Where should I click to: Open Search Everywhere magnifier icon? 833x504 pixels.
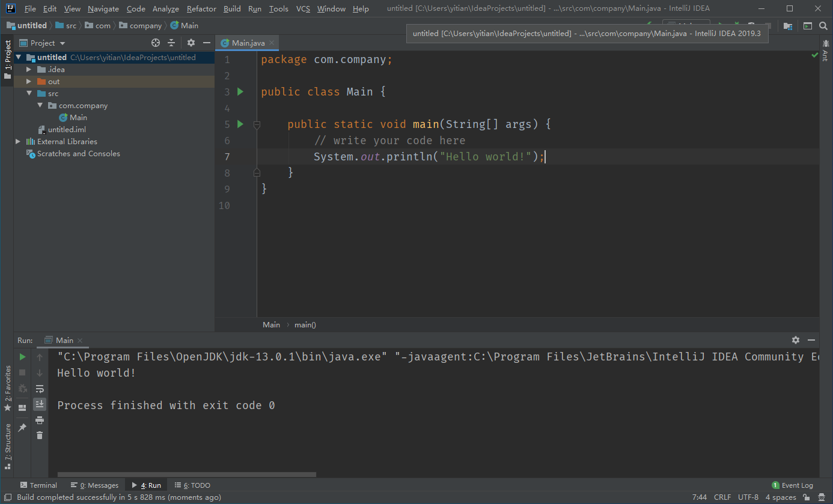(x=823, y=26)
